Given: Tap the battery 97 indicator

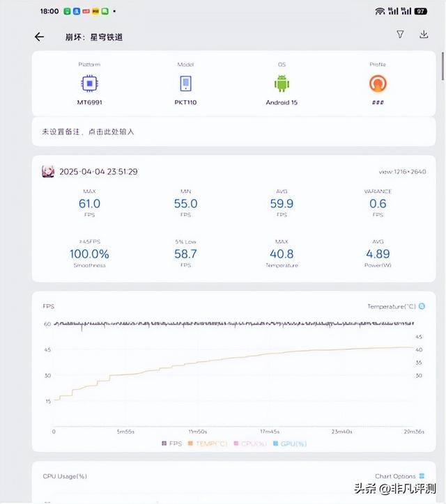Looking at the screenshot, I should pos(421,11).
